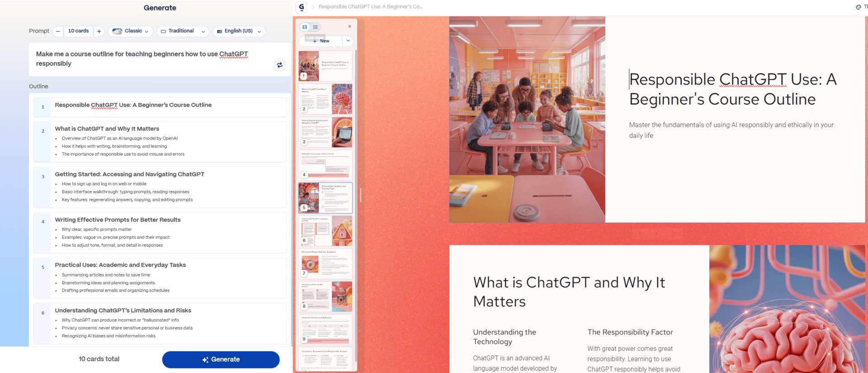Click the shuffle prompt icon
Image resolution: width=868 pixels, height=373 pixels.
[x=280, y=65]
